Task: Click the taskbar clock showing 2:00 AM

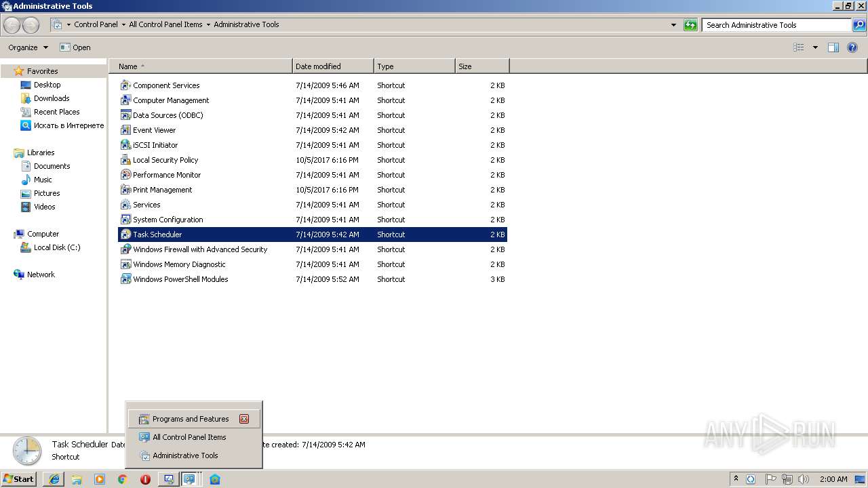Action: [x=833, y=479]
